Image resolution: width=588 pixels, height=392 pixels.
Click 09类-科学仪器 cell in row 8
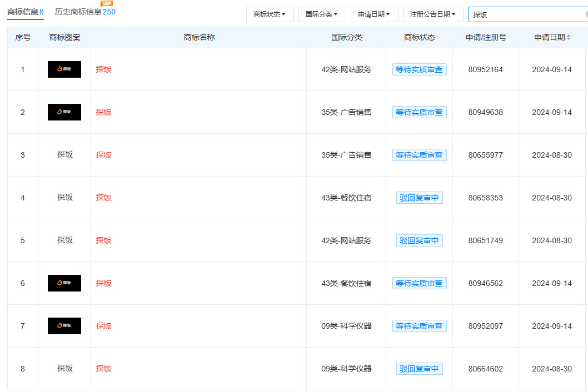346,368
